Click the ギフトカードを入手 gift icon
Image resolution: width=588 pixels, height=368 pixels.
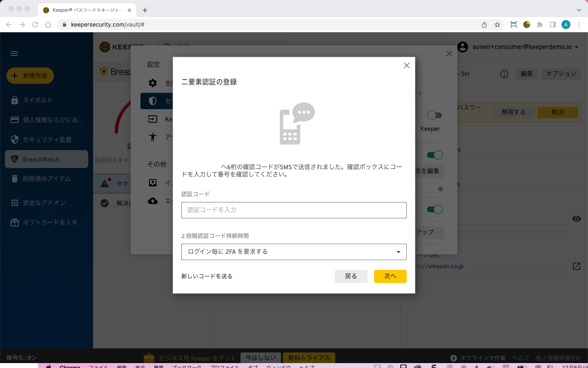point(15,222)
